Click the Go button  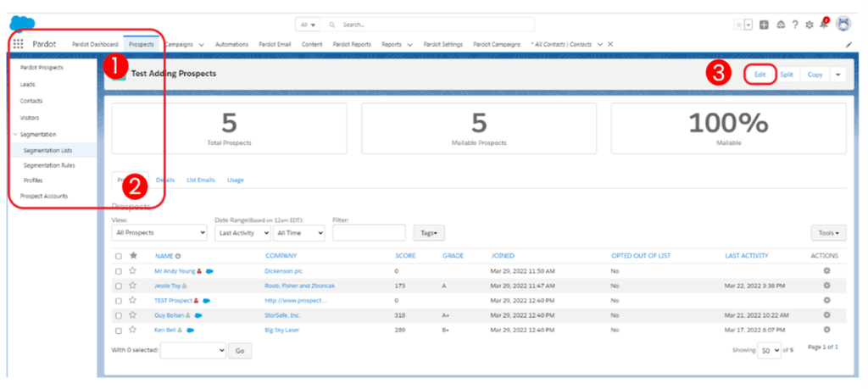click(240, 351)
